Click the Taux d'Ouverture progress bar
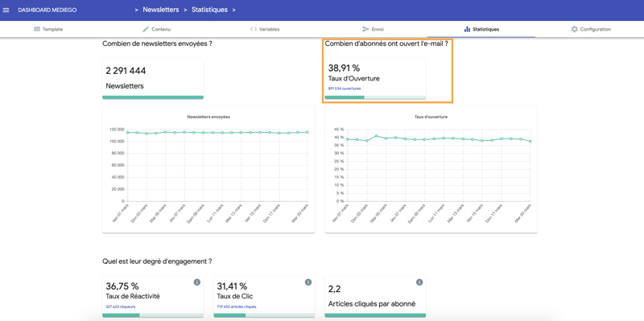 (x=375, y=97)
